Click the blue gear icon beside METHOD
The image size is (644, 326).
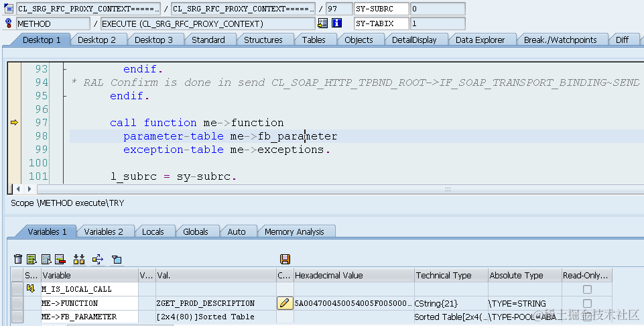9,23
